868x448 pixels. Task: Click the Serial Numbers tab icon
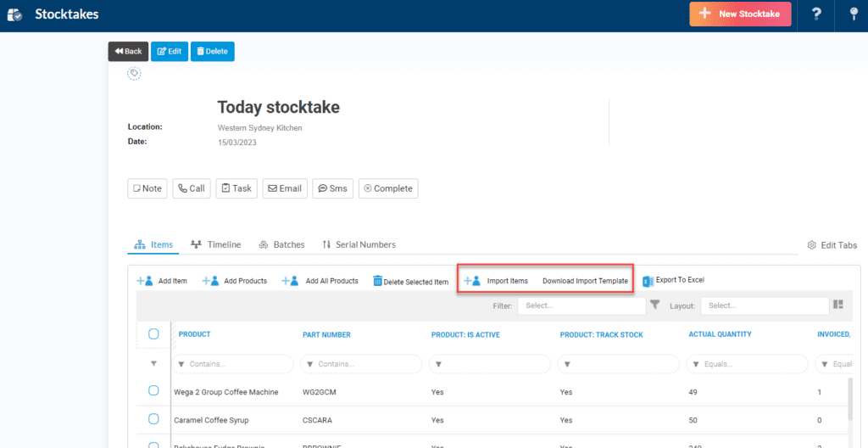click(326, 244)
